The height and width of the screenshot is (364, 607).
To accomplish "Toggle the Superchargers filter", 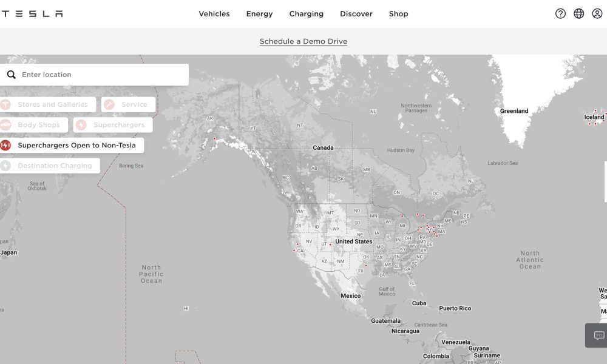I will (113, 125).
